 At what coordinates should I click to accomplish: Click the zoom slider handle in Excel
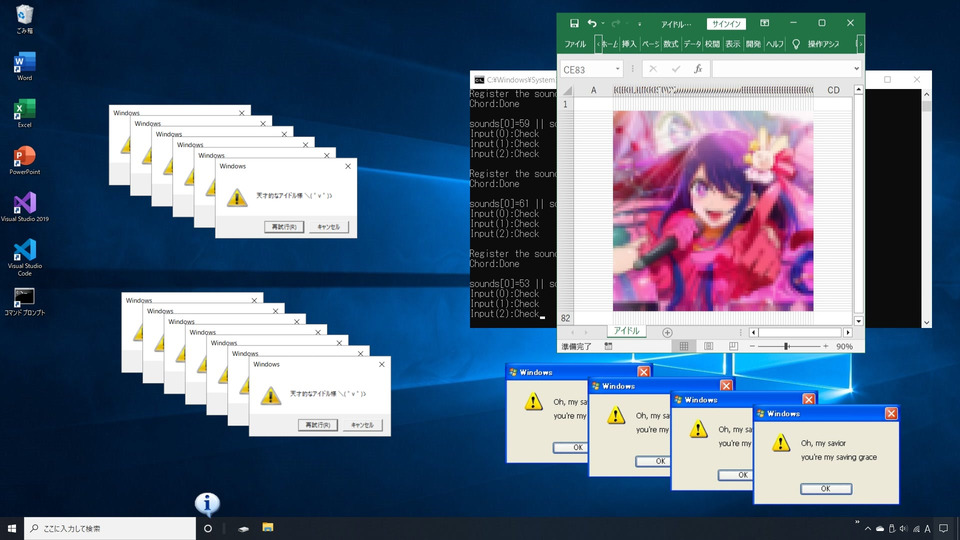(786, 346)
